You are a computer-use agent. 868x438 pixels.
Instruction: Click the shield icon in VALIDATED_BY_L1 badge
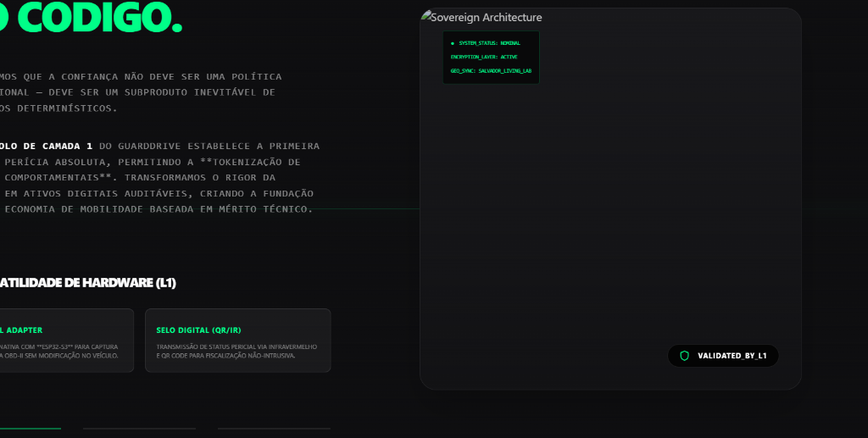point(684,356)
